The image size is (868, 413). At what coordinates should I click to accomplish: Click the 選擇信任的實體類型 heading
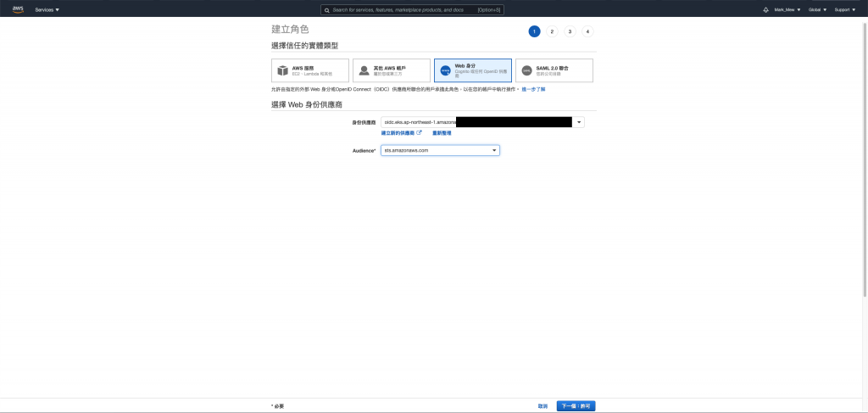click(x=304, y=46)
